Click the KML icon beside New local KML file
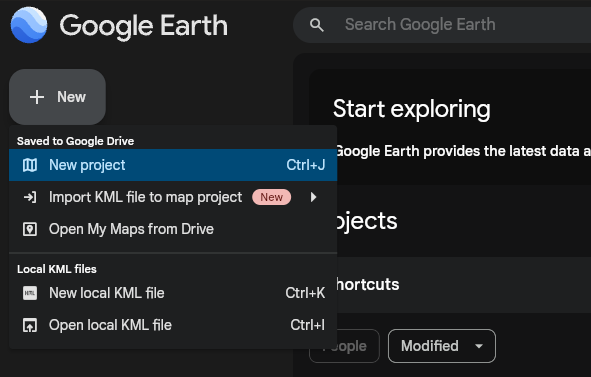This screenshot has width=591, height=377. point(30,293)
